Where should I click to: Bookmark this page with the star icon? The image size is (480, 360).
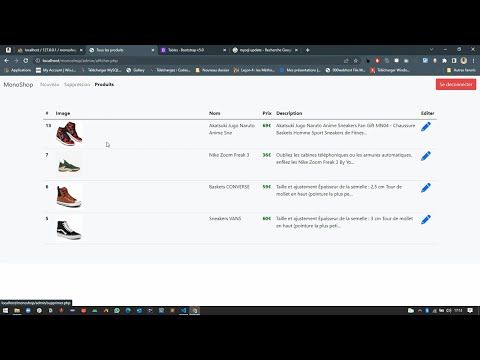click(x=356, y=61)
